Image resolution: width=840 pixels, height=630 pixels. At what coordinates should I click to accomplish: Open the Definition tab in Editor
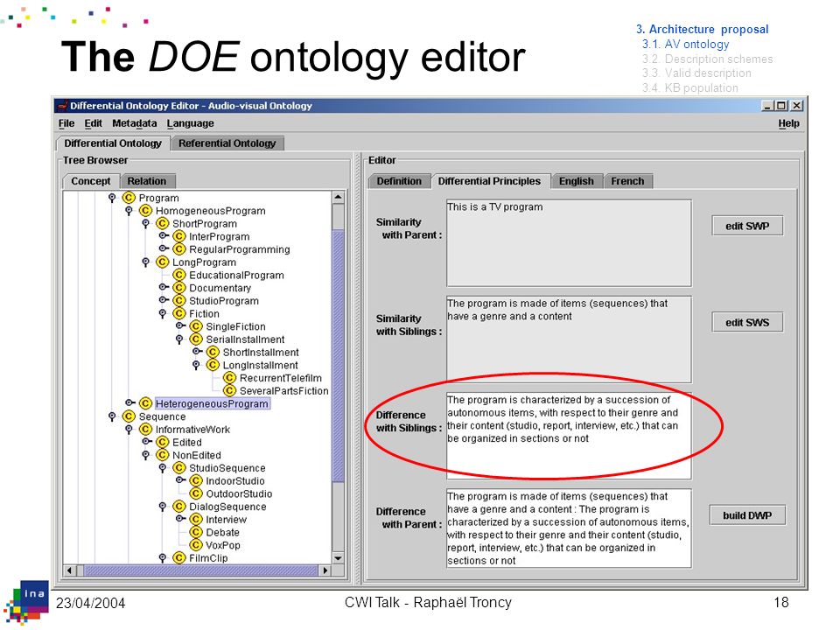click(399, 181)
